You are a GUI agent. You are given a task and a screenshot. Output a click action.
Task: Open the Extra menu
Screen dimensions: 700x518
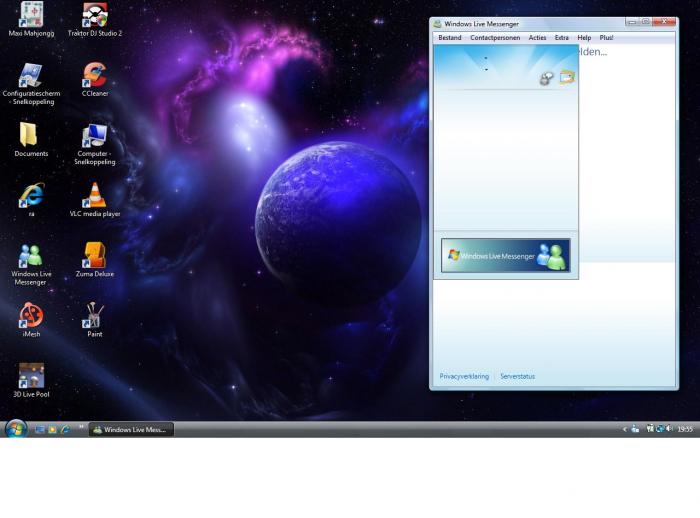pos(562,38)
